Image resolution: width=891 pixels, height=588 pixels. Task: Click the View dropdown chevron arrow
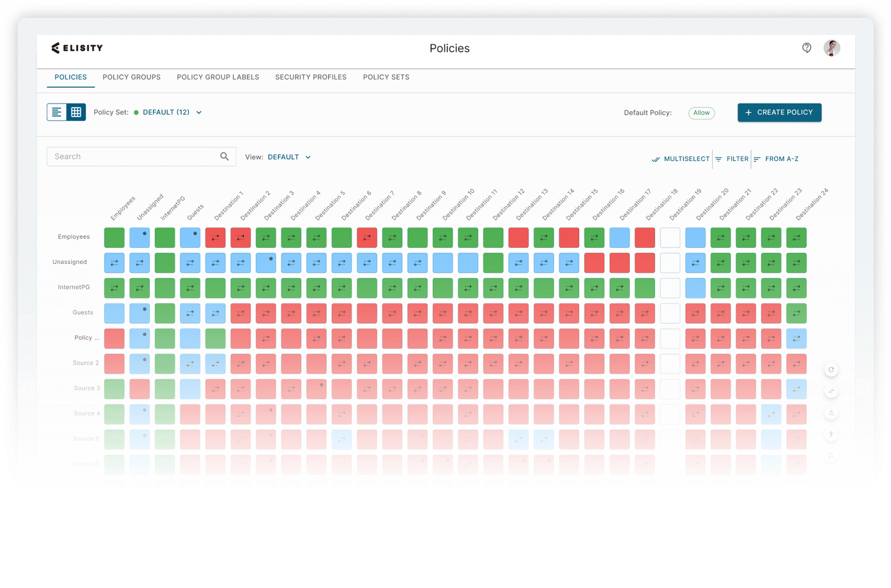(x=308, y=157)
